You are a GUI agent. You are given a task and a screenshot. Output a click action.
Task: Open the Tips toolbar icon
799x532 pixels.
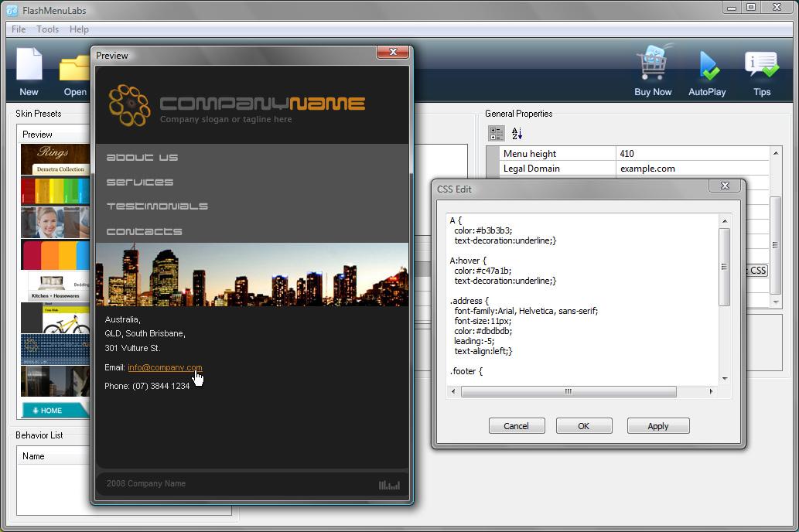click(x=762, y=65)
